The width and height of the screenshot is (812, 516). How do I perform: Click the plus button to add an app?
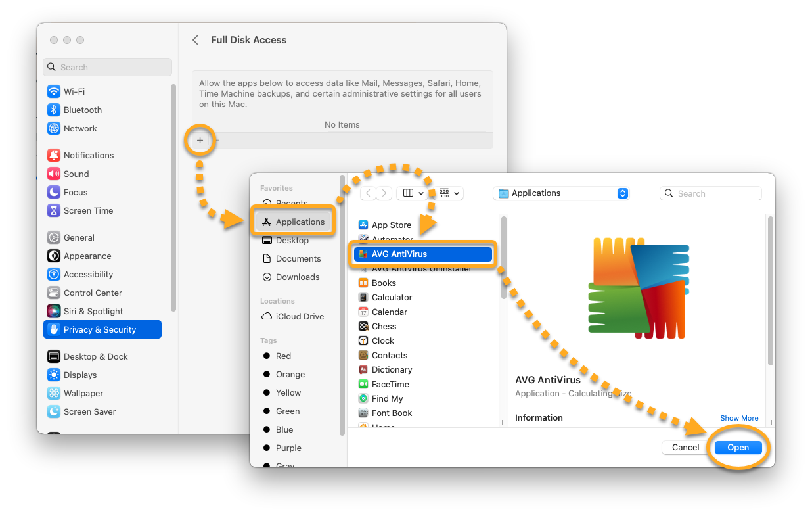coord(200,140)
